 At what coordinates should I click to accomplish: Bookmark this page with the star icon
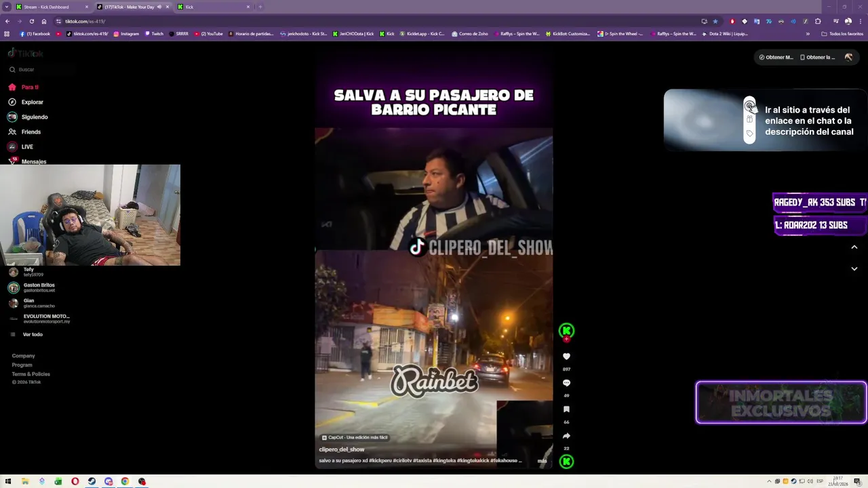[715, 22]
